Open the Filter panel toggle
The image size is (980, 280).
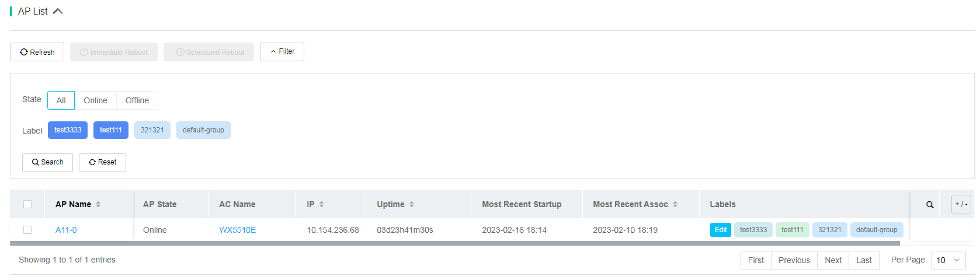click(x=282, y=51)
